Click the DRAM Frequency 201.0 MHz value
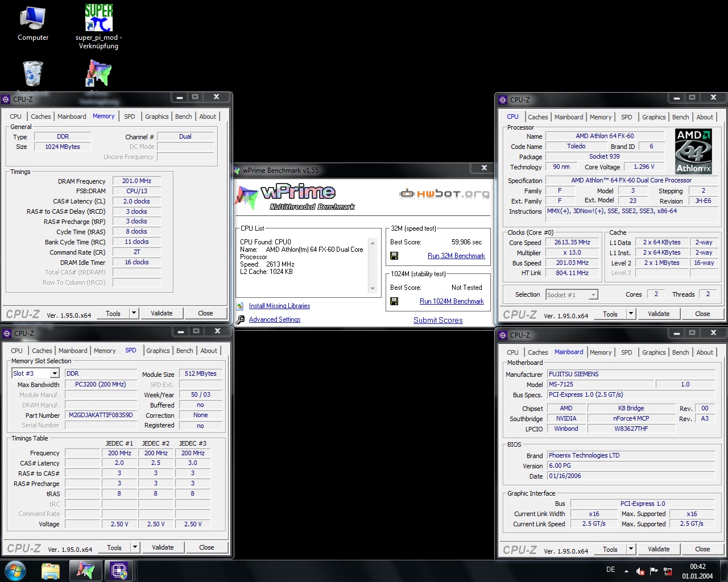The height and width of the screenshot is (582, 728). (136, 181)
